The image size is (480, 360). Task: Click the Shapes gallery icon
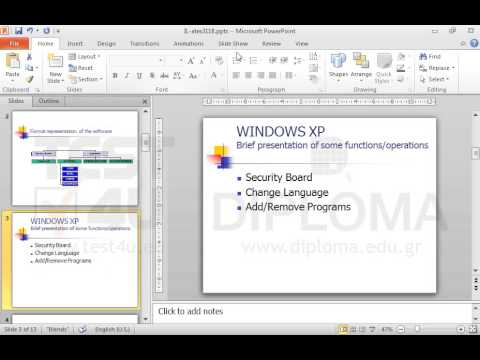pos(338,61)
